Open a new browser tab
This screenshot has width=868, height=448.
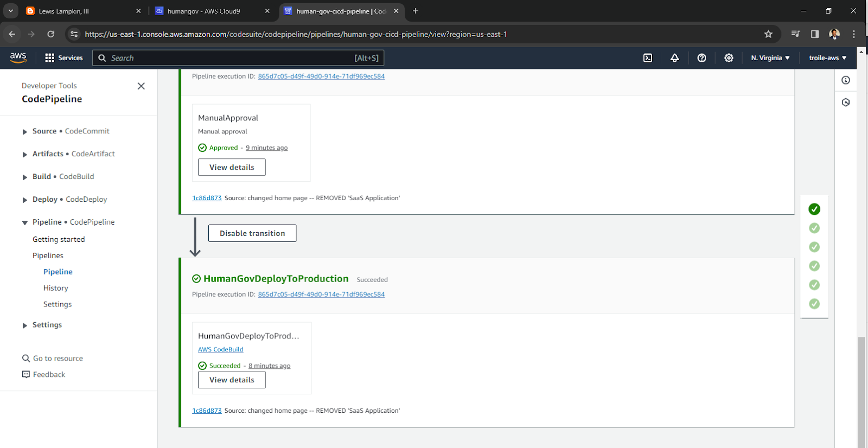pos(416,11)
